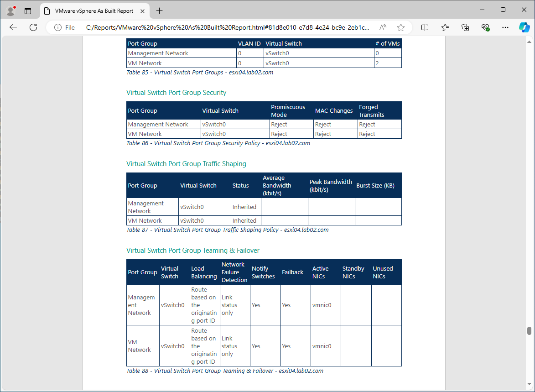The width and height of the screenshot is (535, 392).
Task: Click scrollbar up arrow
Action: 529,42
